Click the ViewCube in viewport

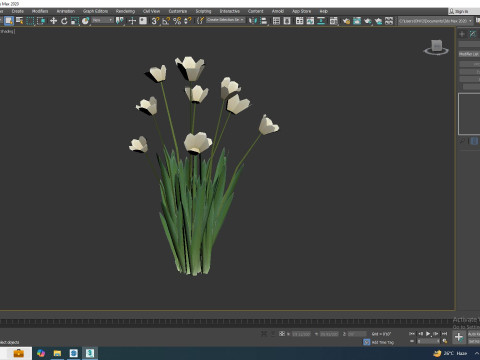436,47
